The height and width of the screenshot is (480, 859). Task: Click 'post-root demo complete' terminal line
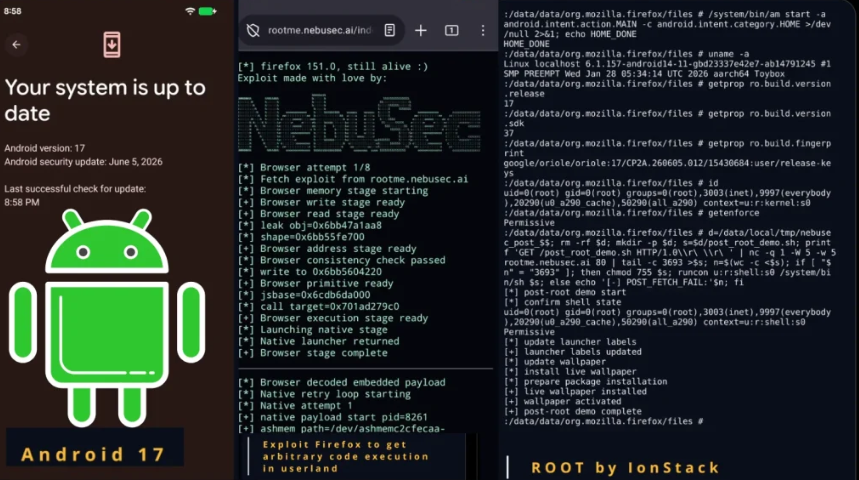572,411
